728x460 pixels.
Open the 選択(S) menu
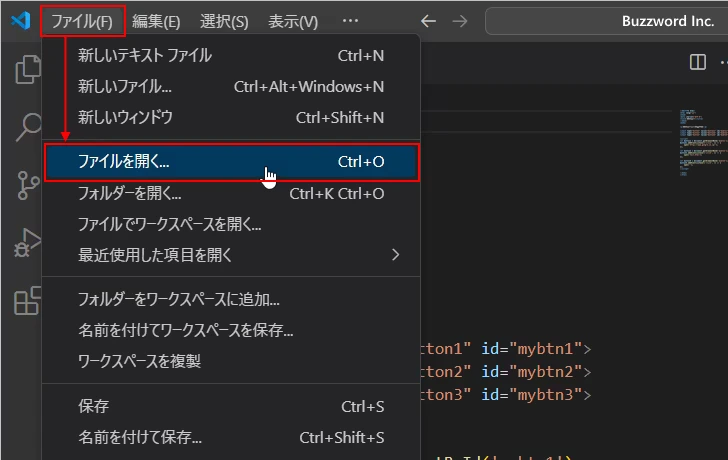coord(224,21)
